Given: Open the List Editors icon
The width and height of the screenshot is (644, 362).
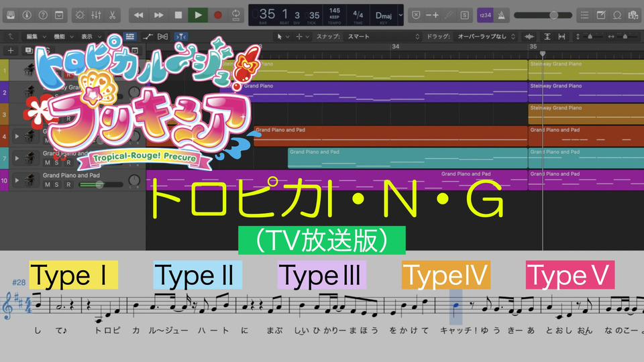Looking at the screenshot, I should pos(584,15).
